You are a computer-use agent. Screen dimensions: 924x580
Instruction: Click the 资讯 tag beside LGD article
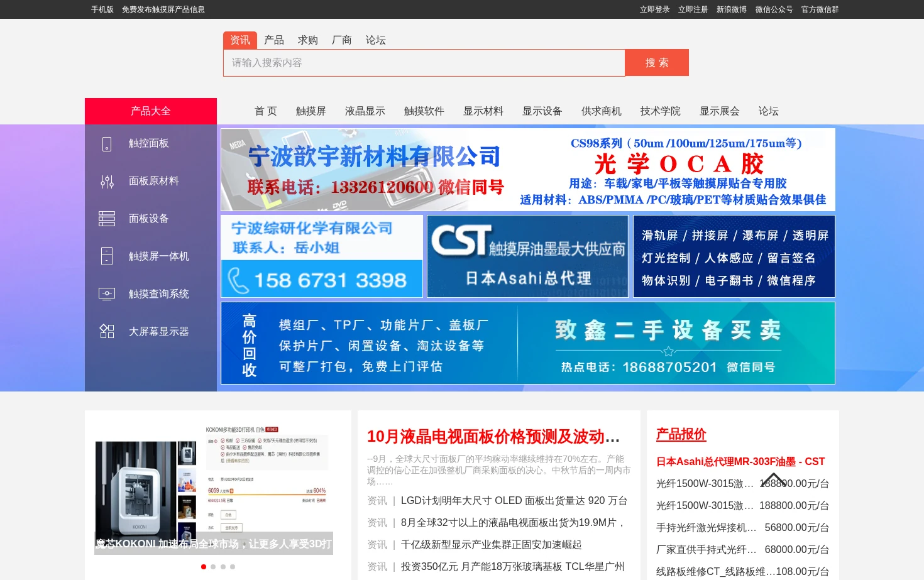tap(377, 501)
